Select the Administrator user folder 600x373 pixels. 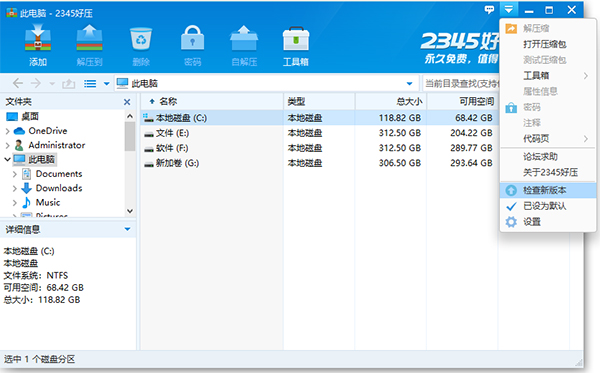(49, 145)
